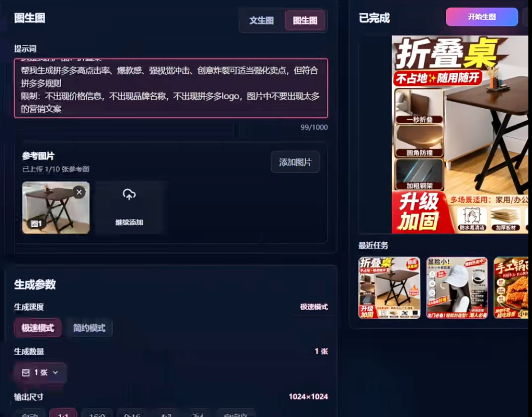Click the 已上传 1/10 张参考图 status text
This screenshot has height=417, width=532.
click(x=56, y=169)
